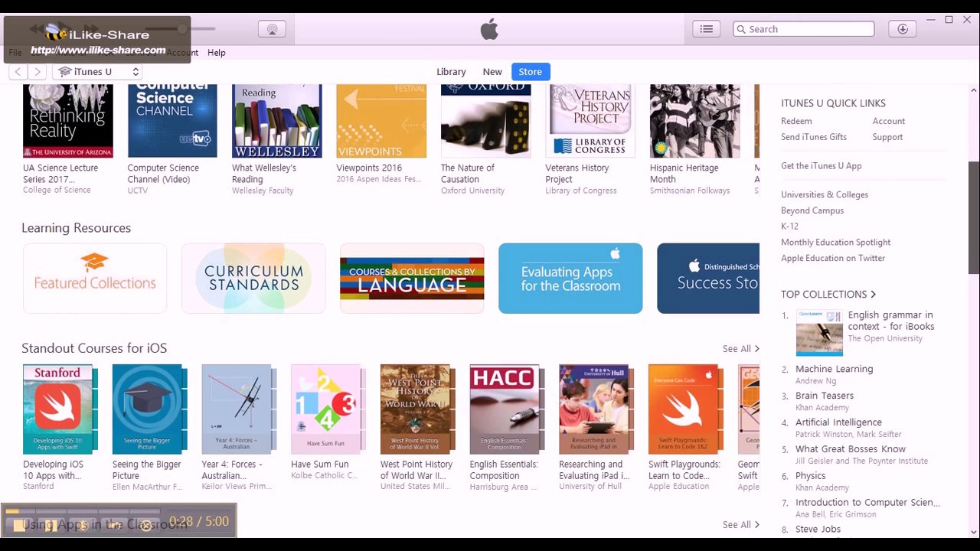Open the Featured Collections banner
980x551 pixels.
(x=95, y=279)
